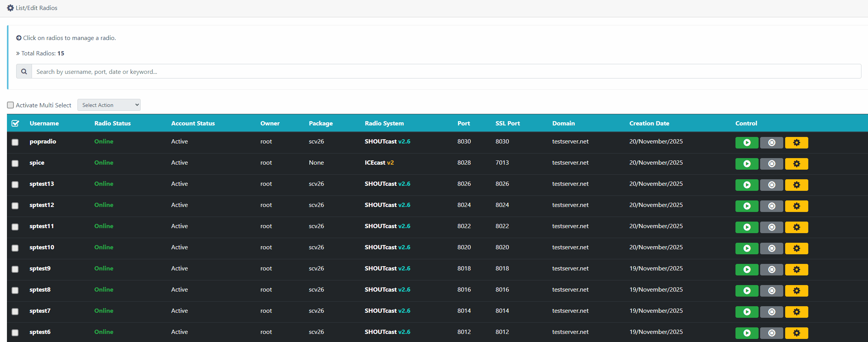Image resolution: width=868 pixels, height=342 pixels.
Task: Start the sptest10 radio
Action: pos(747,249)
